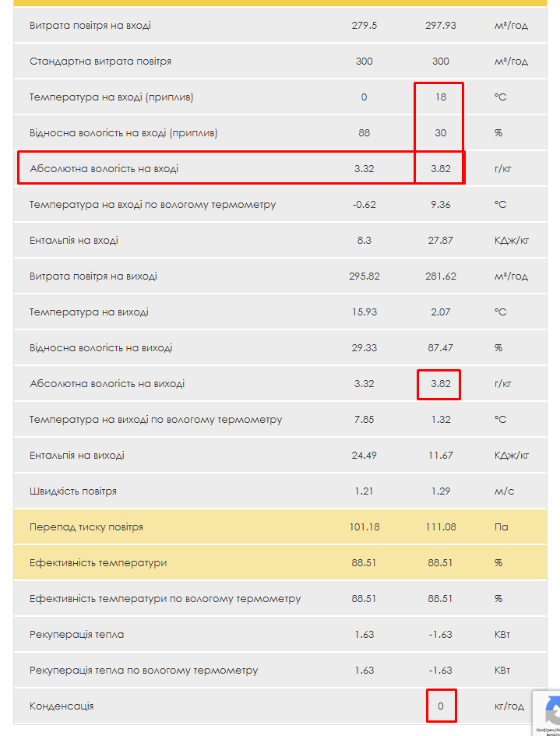Select the 281.62 outlet air flow value

[441, 276]
